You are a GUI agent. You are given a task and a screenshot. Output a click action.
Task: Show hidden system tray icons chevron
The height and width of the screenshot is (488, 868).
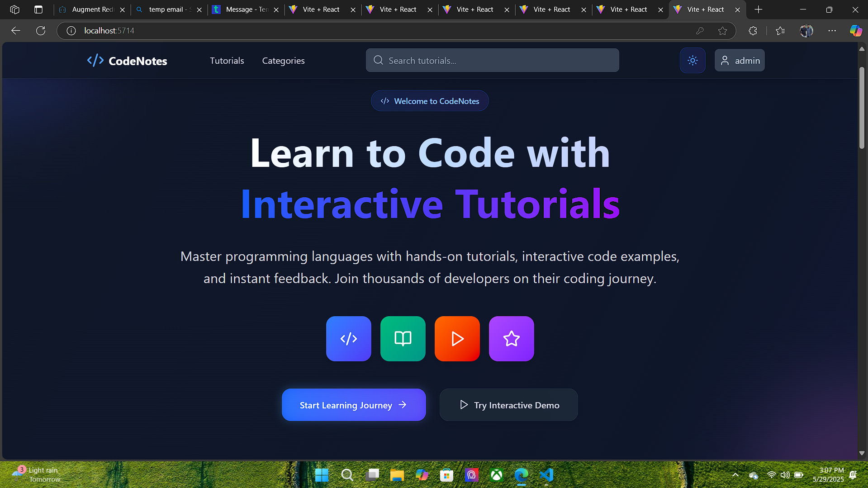(735, 475)
